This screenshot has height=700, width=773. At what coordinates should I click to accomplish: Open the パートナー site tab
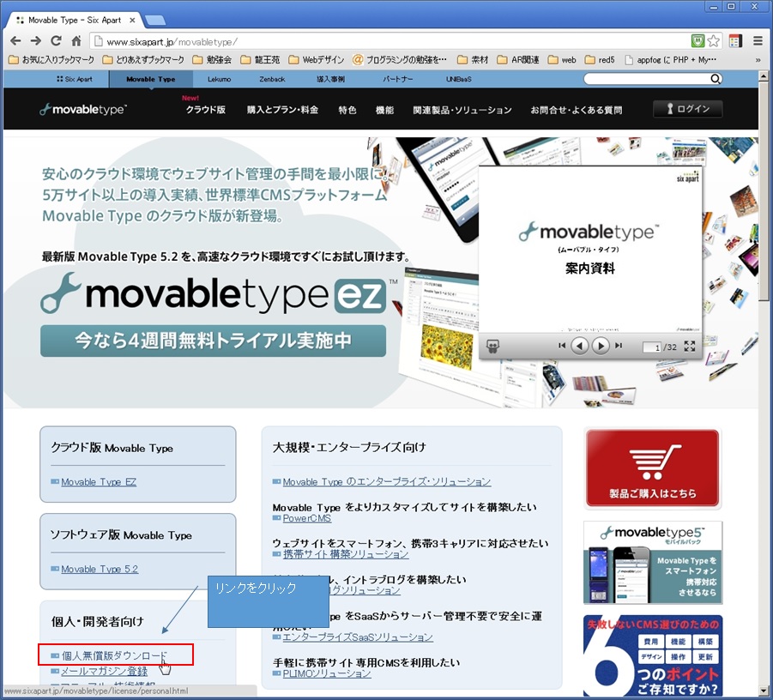[398, 79]
